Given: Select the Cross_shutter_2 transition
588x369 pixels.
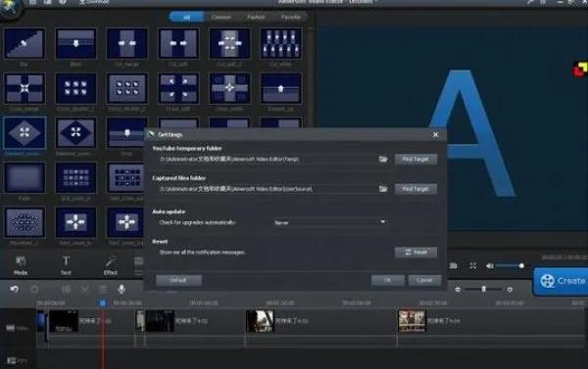Looking at the screenshot, I should click(126, 88).
